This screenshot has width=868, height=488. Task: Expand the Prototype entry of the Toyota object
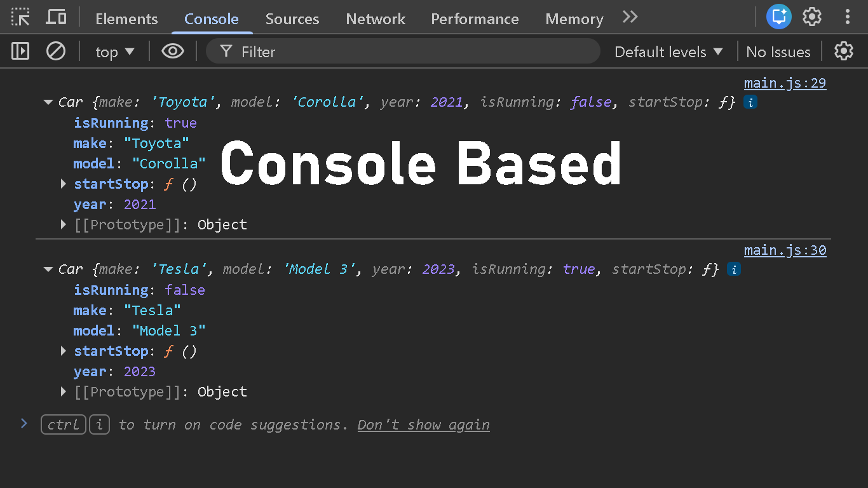(63, 224)
